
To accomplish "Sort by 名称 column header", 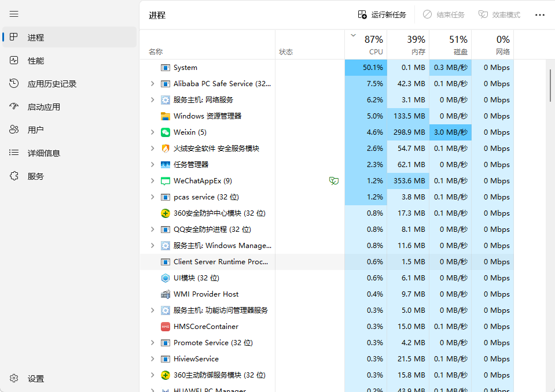I will pyautogui.click(x=207, y=45).
